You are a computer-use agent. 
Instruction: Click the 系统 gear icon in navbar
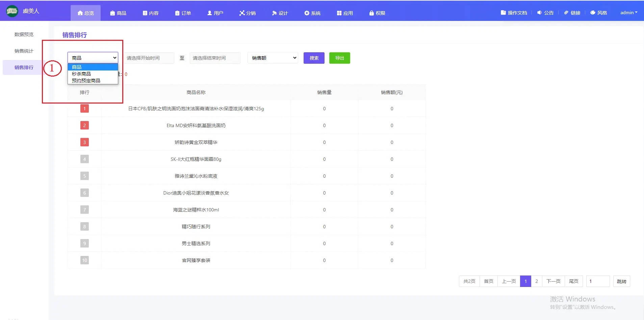point(307,13)
